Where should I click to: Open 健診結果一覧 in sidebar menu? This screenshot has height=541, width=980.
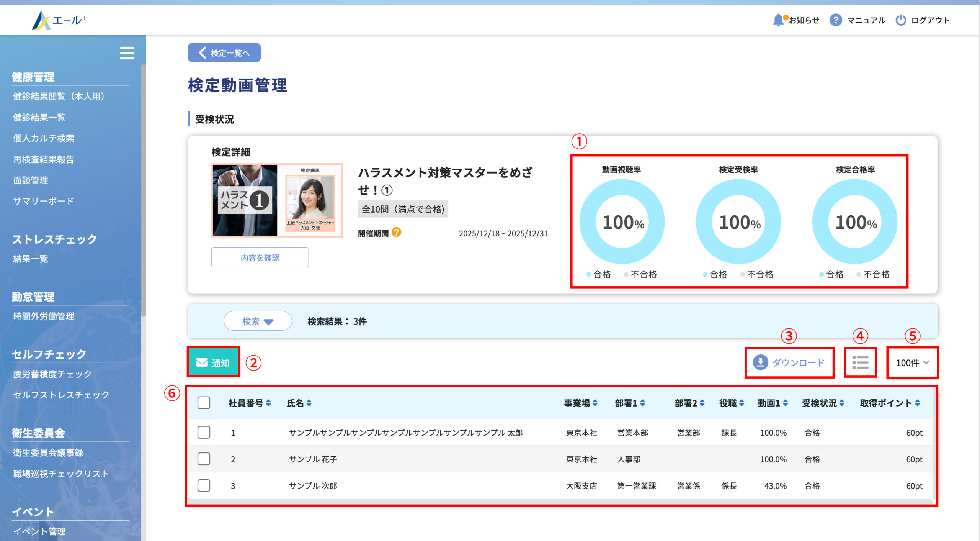pos(39,117)
